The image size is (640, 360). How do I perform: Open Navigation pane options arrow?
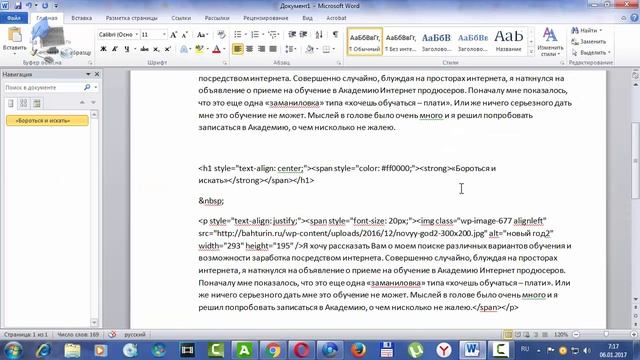pos(88,74)
